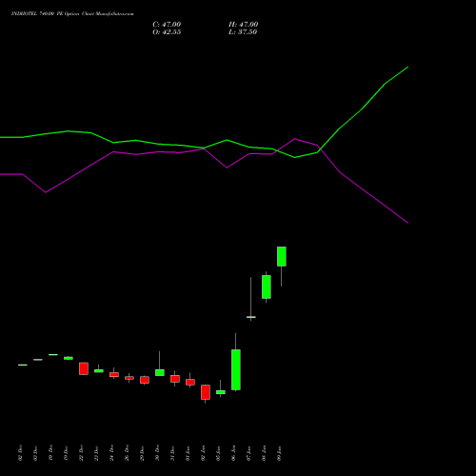Click the 09 Jan date label
The height and width of the screenshot is (476, 476).
pos(279,453)
